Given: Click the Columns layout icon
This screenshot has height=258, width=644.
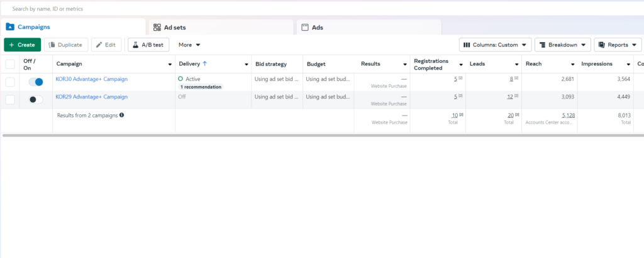Looking at the screenshot, I should (467, 45).
